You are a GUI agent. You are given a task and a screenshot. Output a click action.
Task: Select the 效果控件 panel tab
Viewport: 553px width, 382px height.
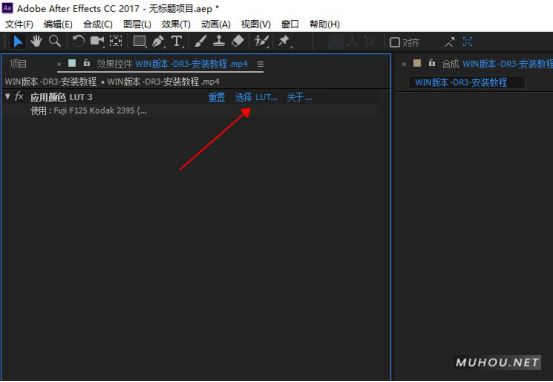172,64
